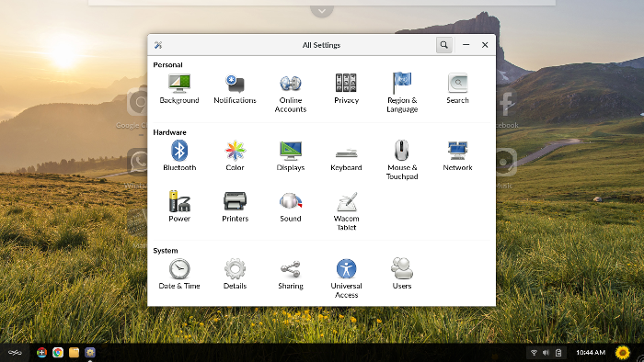Screen dimensions: 644x362
Task: Open the Printers panel
Action: click(235, 207)
